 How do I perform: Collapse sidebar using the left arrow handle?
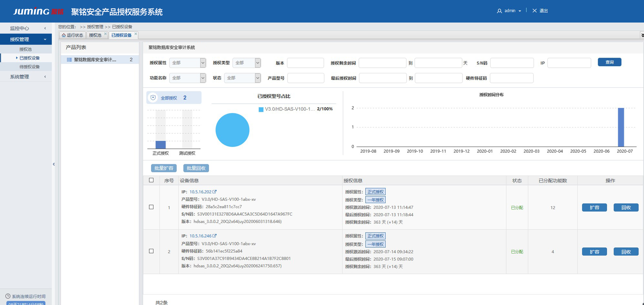[x=54, y=164]
